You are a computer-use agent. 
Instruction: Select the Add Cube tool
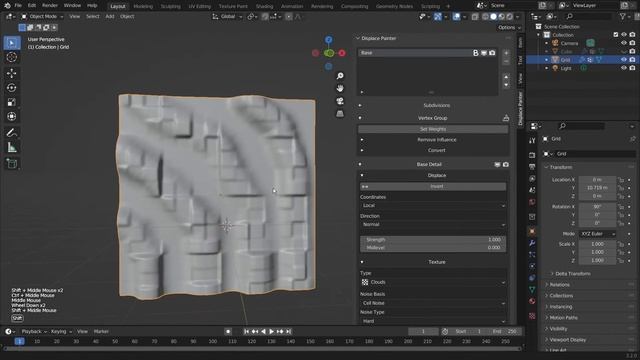point(11,164)
